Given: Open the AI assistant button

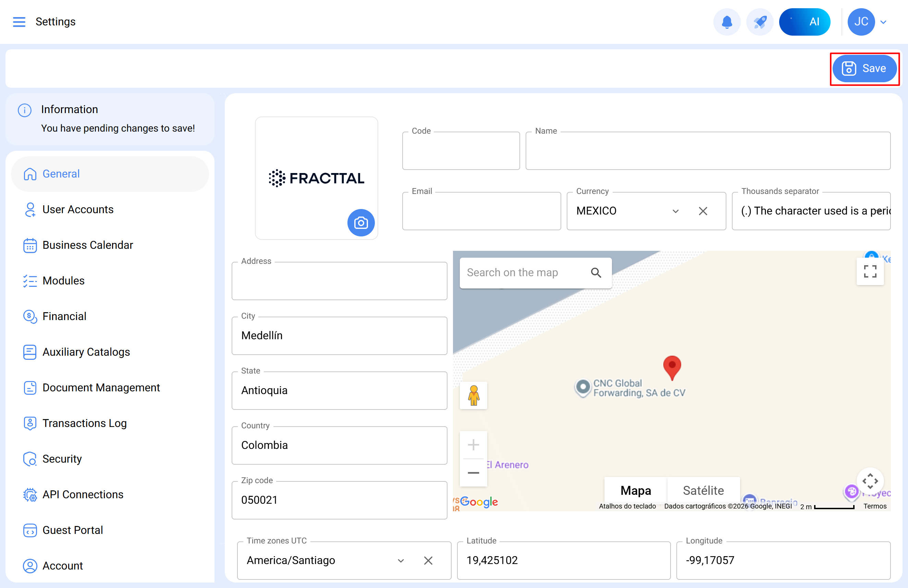Looking at the screenshot, I should [x=804, y=22].
